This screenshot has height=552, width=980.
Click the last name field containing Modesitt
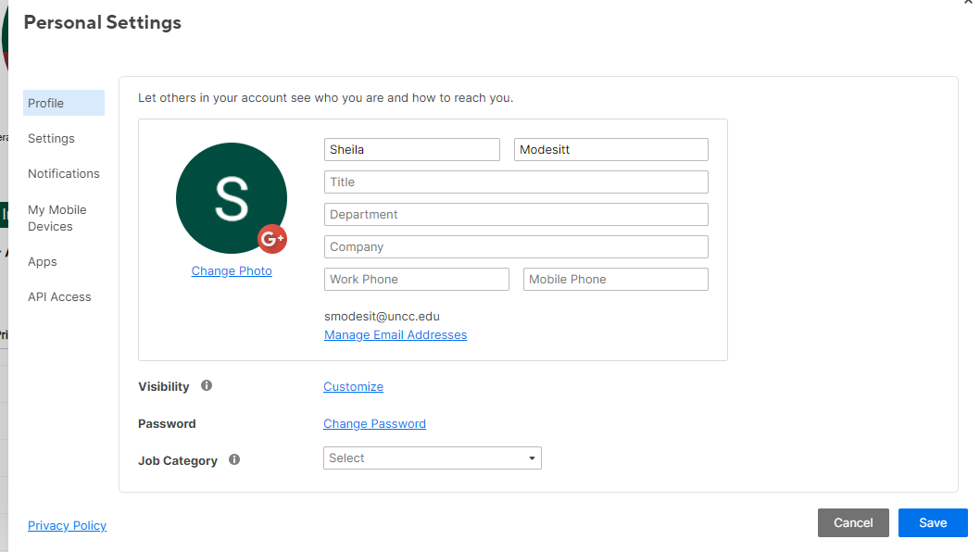tap(611, 149)
